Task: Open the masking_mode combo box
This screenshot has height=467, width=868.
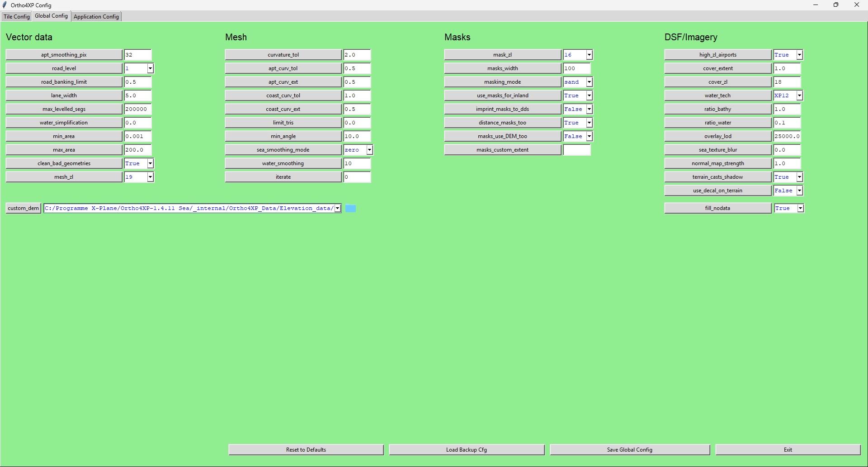Action: click(589, 82)
